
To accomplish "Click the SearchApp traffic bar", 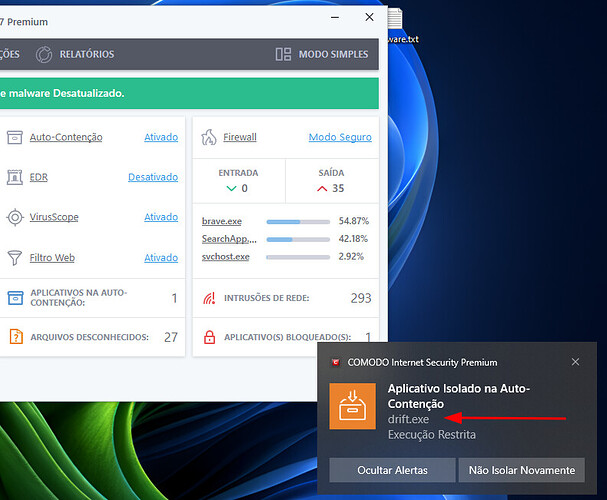I will (298, 240).
